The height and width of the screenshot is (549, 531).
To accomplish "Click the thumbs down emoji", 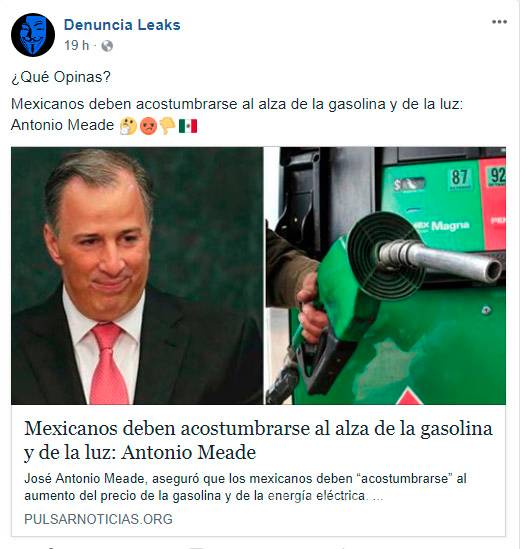I will 168,126.
